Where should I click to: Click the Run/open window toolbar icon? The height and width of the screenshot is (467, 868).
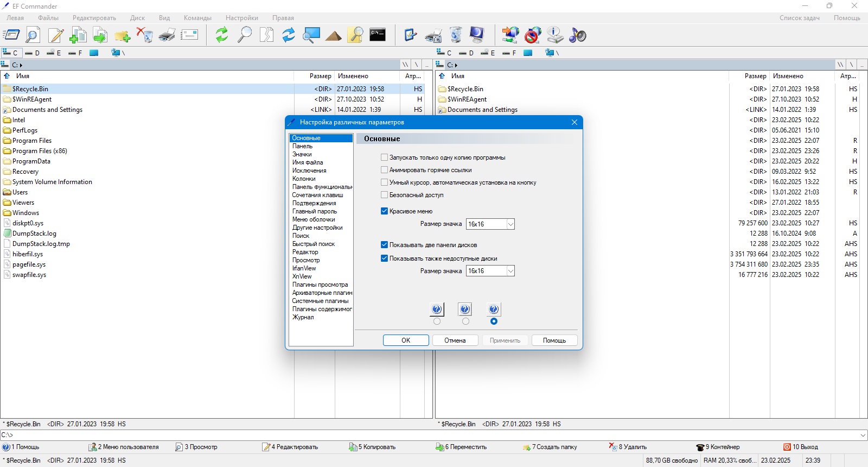point(11,35)
